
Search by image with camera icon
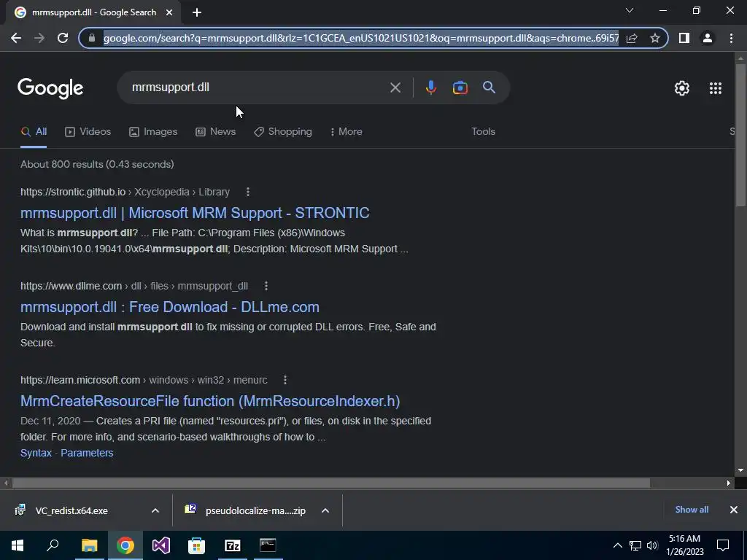[x=460, y=87]
